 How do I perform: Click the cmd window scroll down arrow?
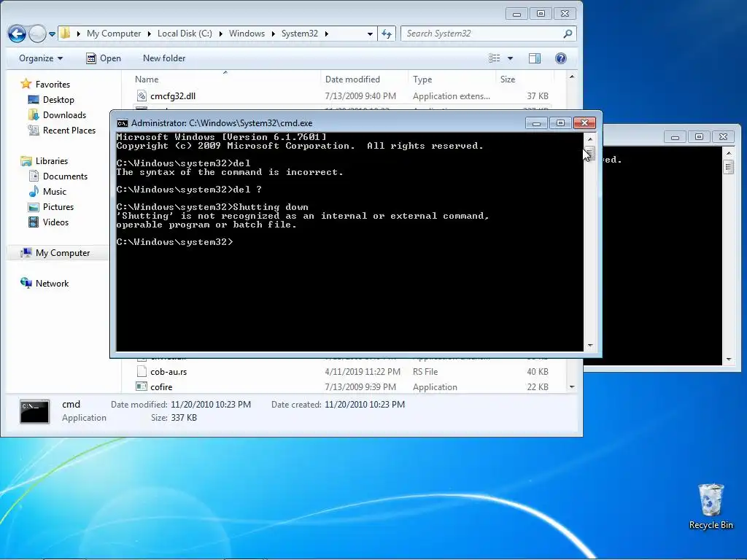click(590, 346)
